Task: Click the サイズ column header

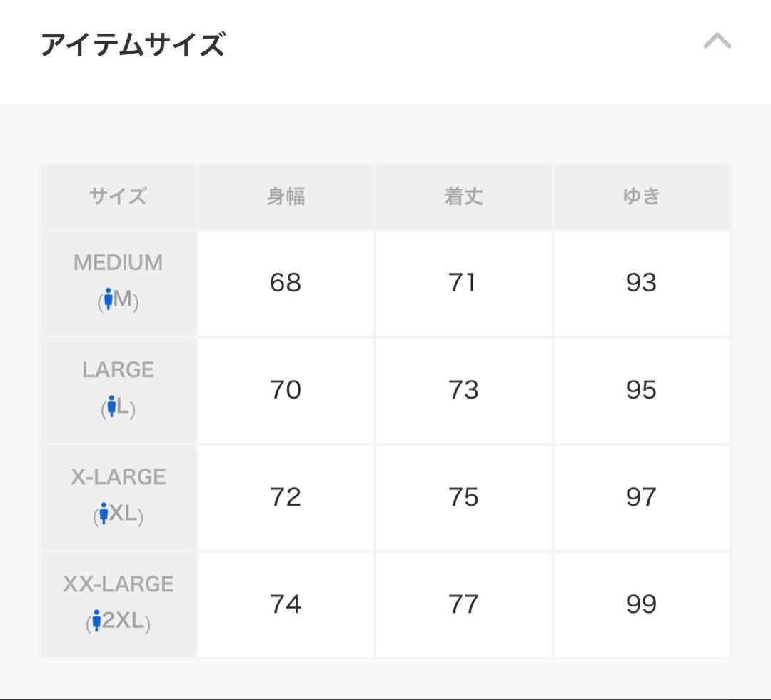Action: [x=118, y=196]
